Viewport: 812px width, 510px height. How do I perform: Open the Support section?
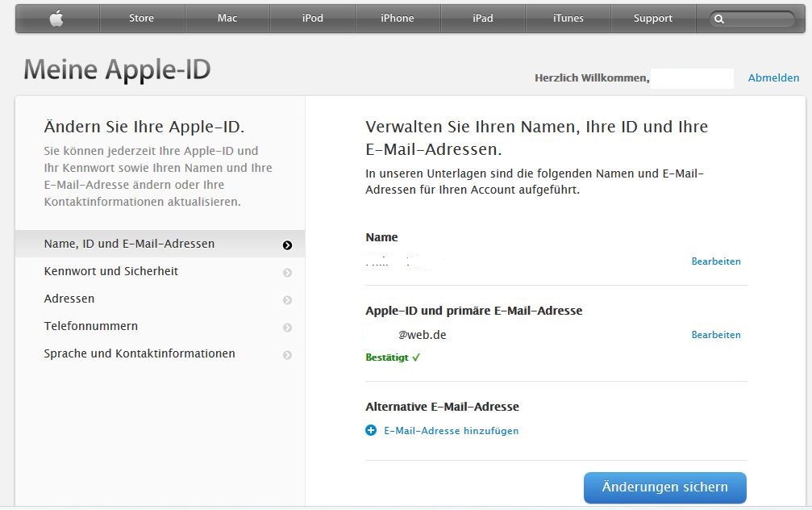click(653, 19)
